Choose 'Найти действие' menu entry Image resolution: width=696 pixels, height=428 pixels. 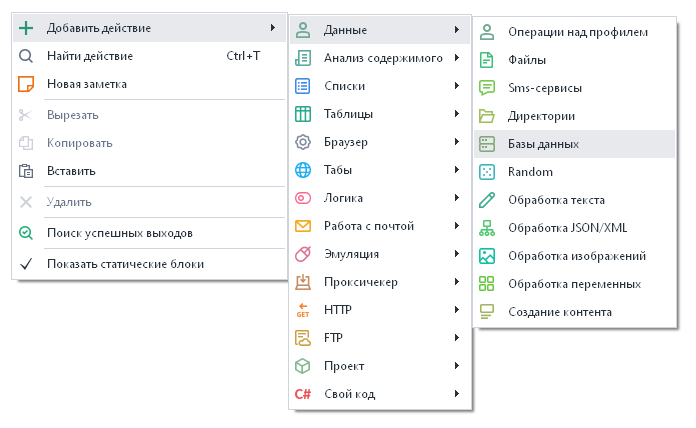(x=90, y=56)
